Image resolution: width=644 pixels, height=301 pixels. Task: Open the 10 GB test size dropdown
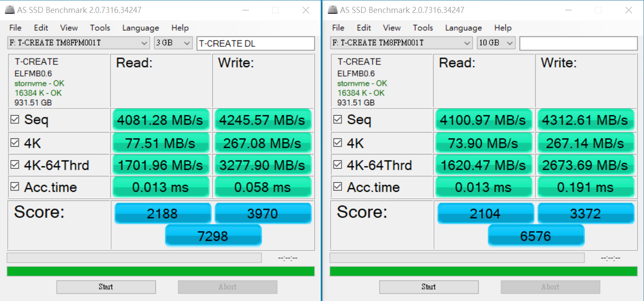point(496,43)
